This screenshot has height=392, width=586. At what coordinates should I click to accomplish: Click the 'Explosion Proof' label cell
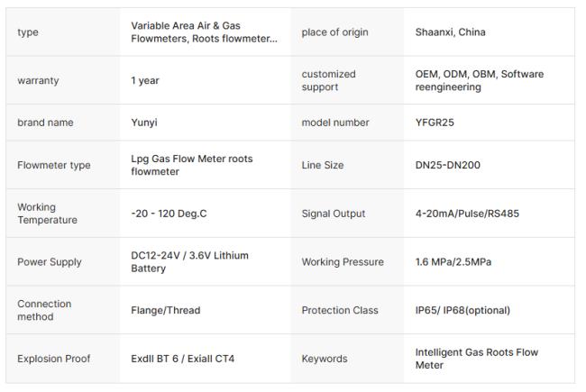(54, 359)
